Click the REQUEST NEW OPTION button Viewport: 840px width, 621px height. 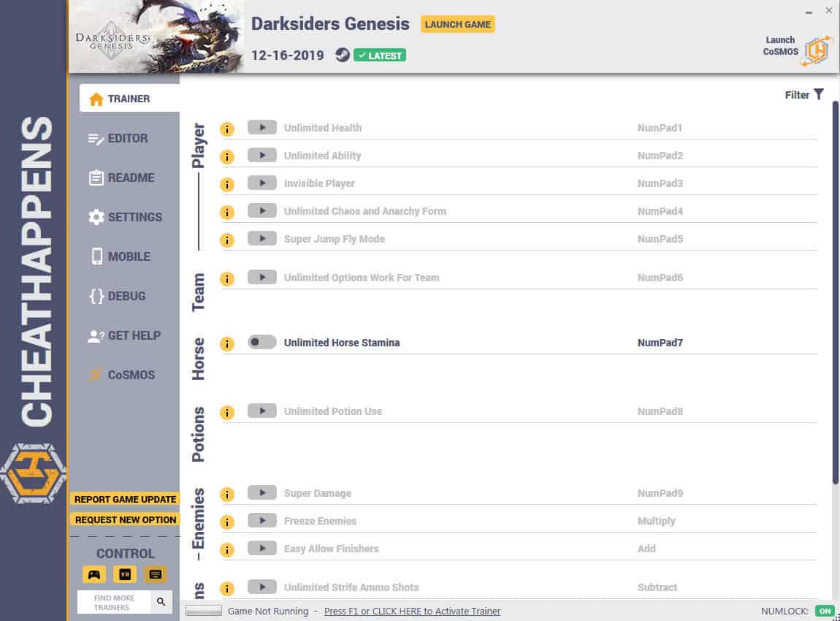click(x=125, y=519)
